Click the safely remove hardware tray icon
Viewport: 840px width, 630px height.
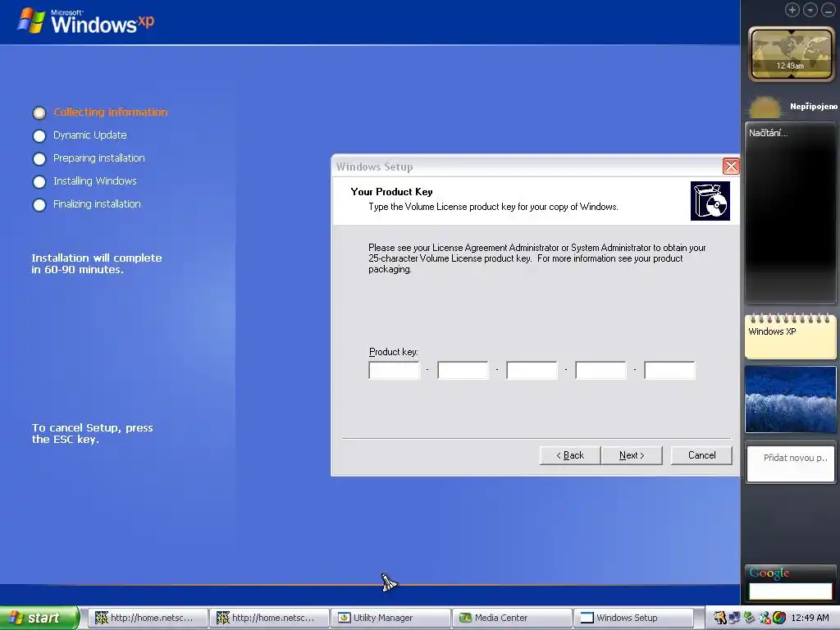point(750,618)
